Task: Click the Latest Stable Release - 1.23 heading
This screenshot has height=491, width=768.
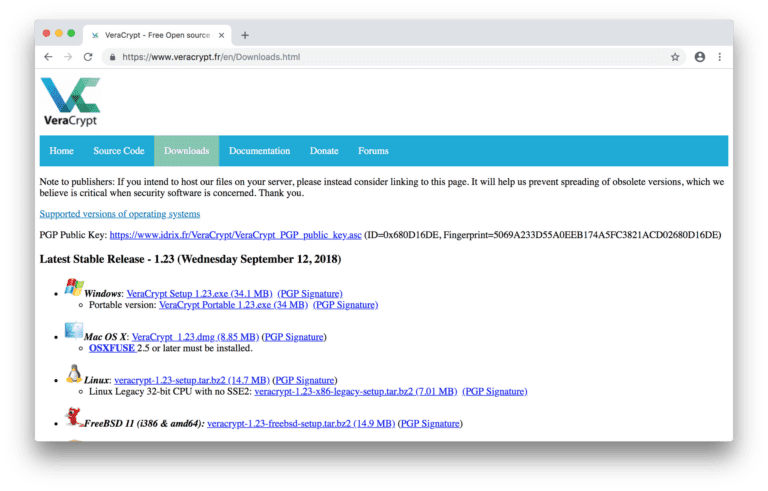Action: pyautogui.click(x=191, y=259)
